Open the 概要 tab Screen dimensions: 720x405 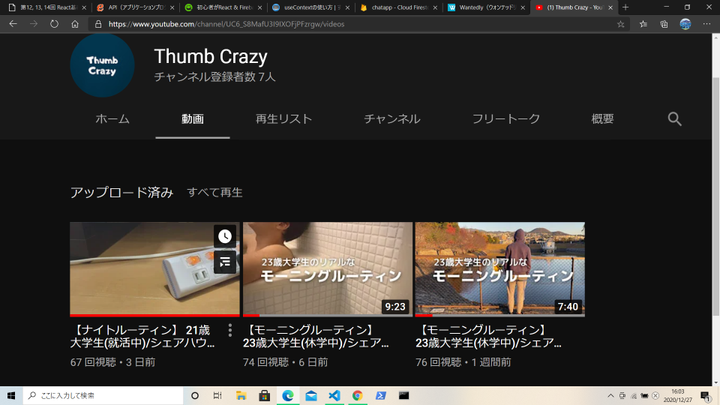pos(602,119)
